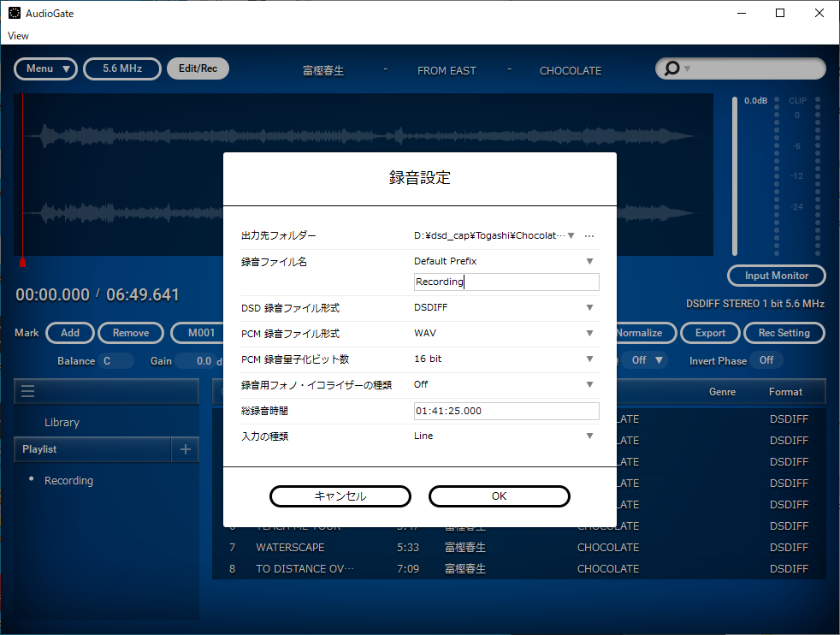Click the 06:49.641 total duration display
The height and width of the screenshot is (635, 840).
pos(143,294)
